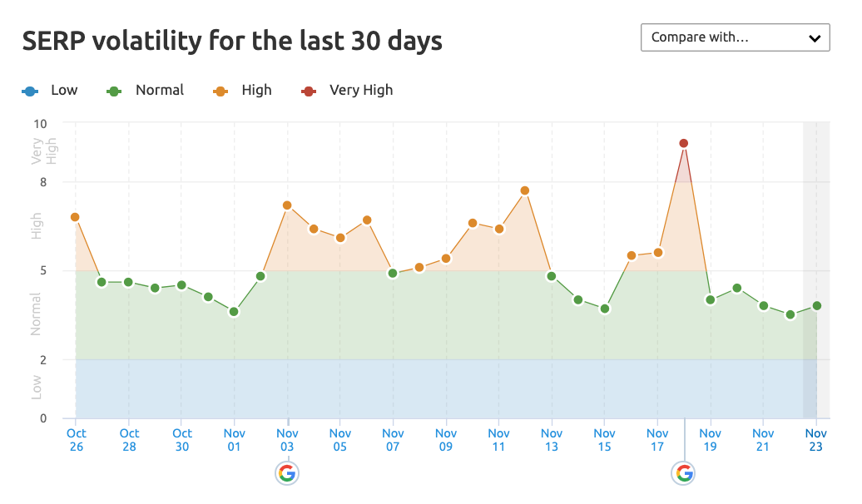The image size is (862, 504).
Task: Select the Nov 03 orange data point
Action: click(287, 205)
